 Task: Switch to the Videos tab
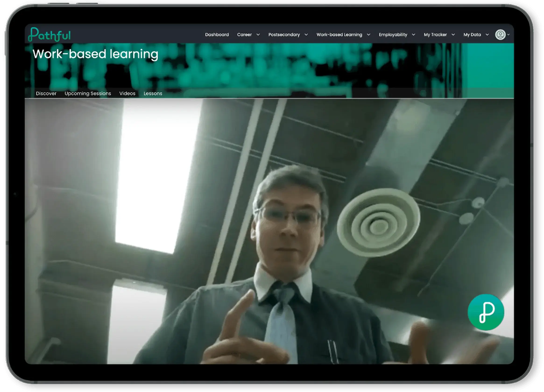[127, 93]
